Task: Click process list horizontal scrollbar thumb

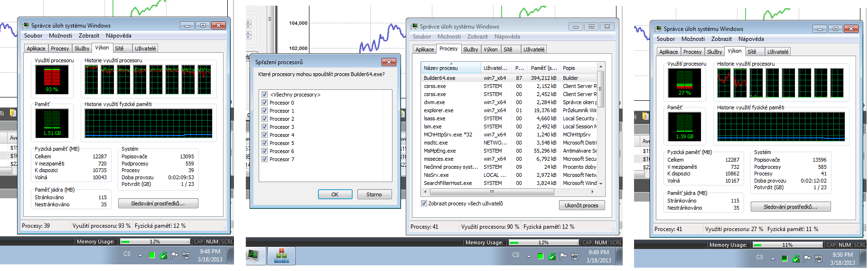Action: coord(492,192)
